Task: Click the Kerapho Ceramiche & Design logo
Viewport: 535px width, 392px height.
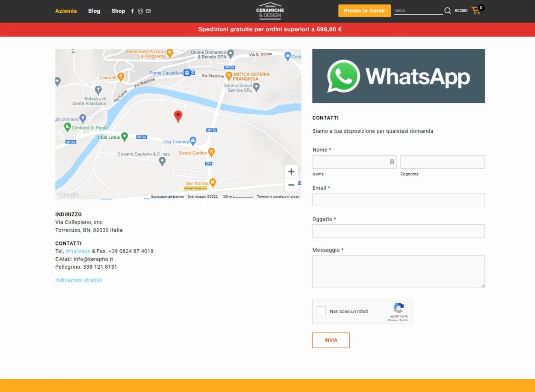Action: [270, 11]
